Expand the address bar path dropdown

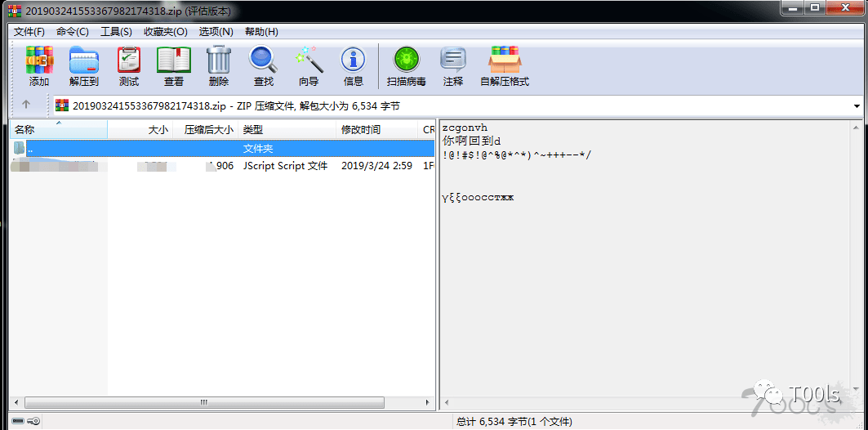pyautogui.click(x=857, y=105)
